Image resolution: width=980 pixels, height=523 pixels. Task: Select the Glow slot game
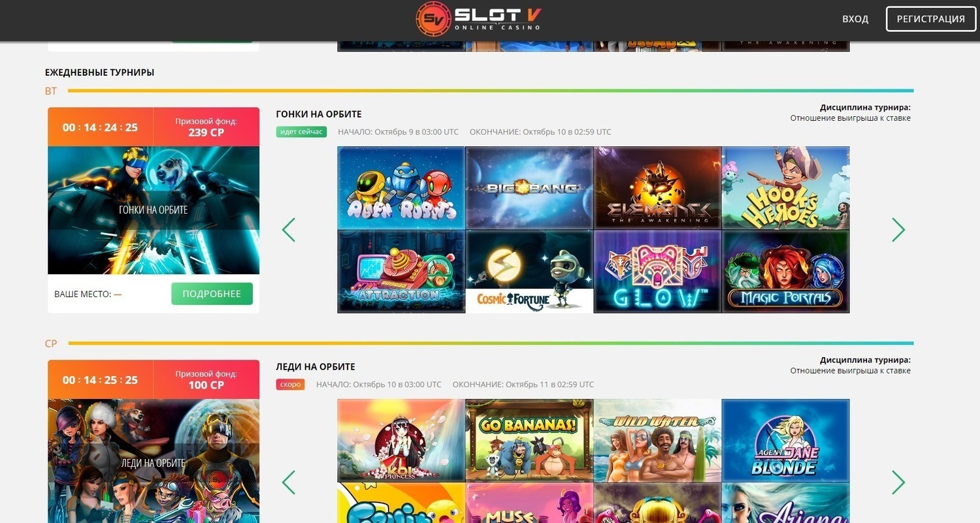[657, 272]
